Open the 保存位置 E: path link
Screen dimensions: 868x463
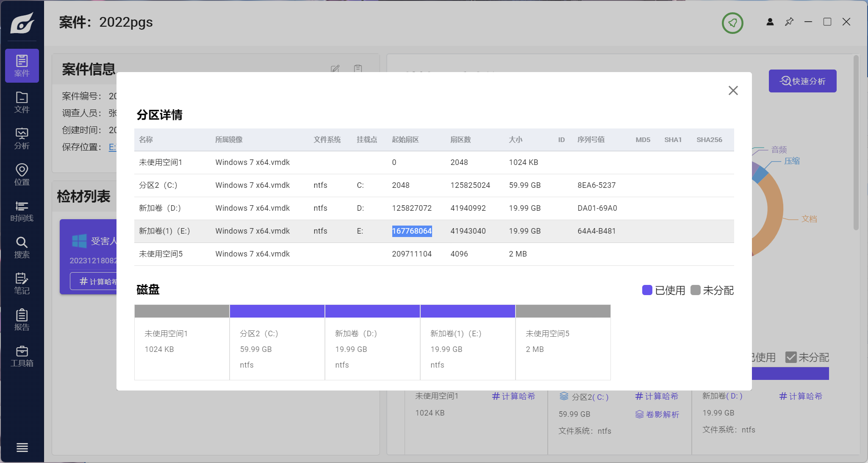[112, 147]
